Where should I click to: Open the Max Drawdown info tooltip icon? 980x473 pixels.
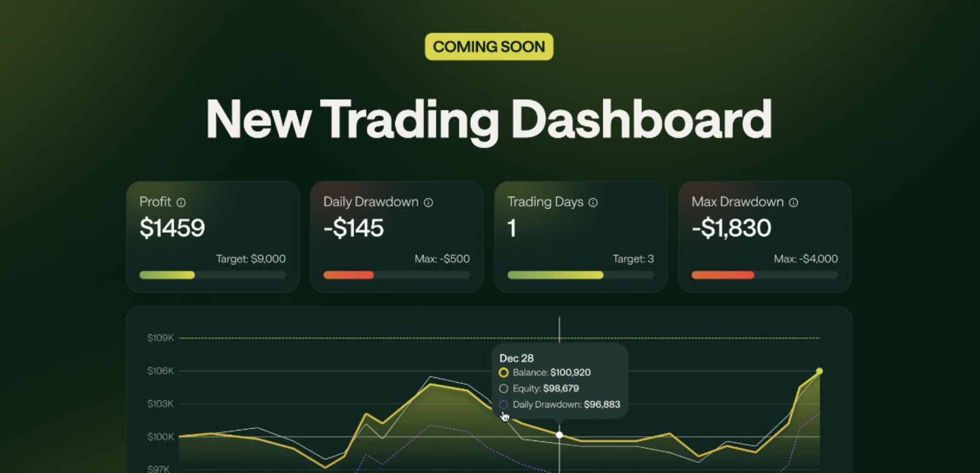[793, 203]
